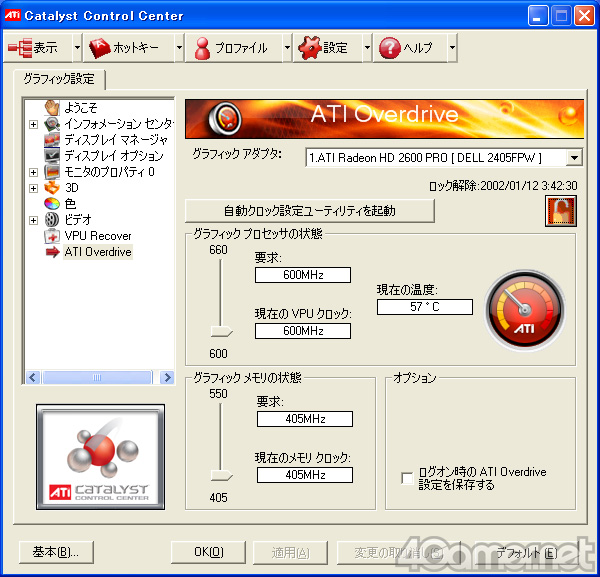Click the 現在の VPU クロック field
This screenshot has height=577, width=600.
coord(303,331)
